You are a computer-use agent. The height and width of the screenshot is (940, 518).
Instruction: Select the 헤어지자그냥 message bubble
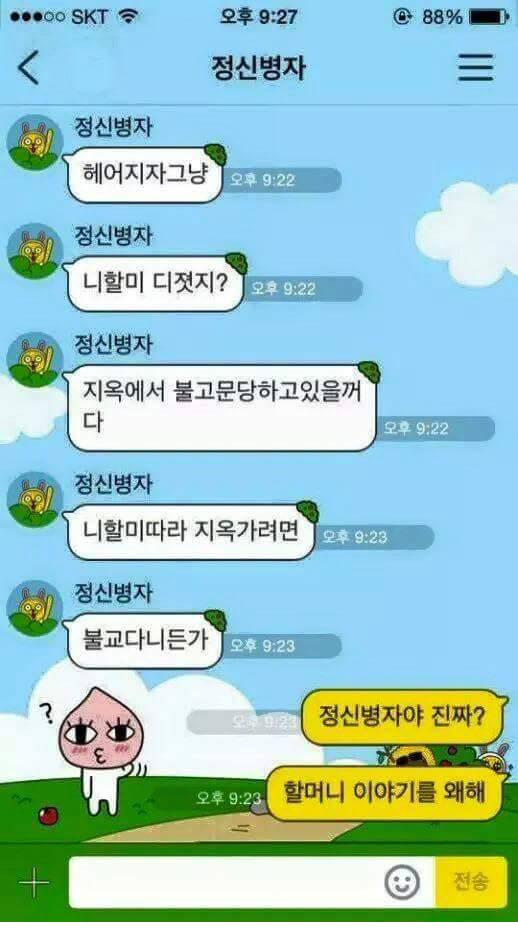tap(144, 174)
